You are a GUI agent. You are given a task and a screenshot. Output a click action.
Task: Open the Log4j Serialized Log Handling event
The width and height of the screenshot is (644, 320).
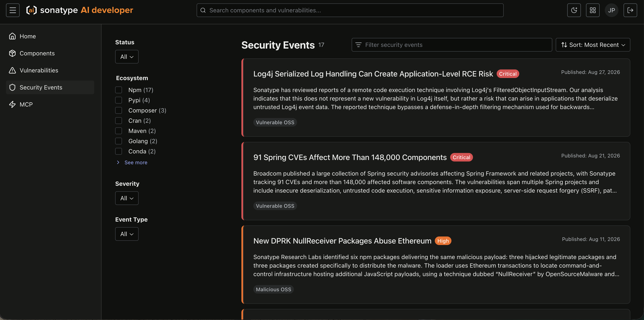point(373,74)
